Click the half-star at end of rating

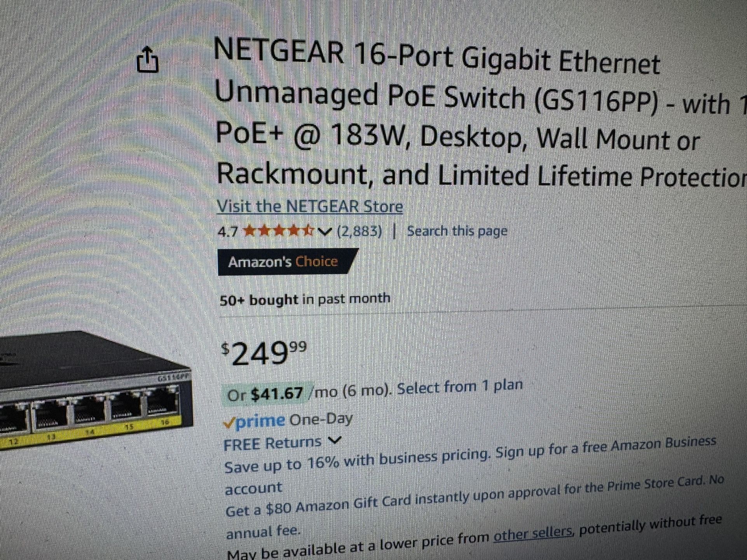pos(307,230)
